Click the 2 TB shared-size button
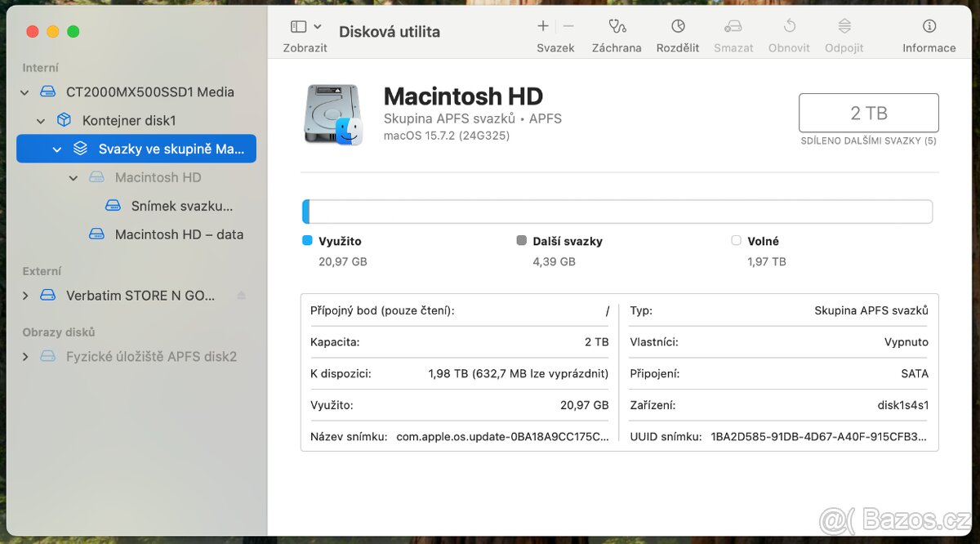Screen dimensions: 980x544 (x=868, y=113)
